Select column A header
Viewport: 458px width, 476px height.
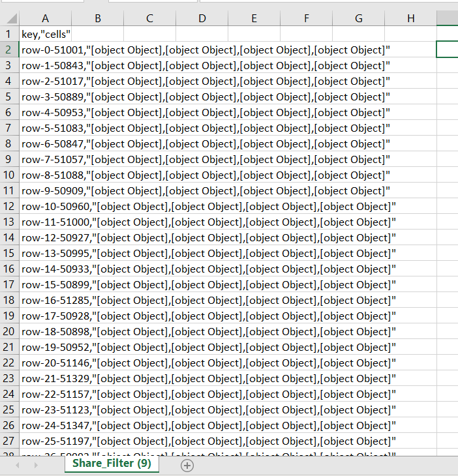tap(45, 18)
